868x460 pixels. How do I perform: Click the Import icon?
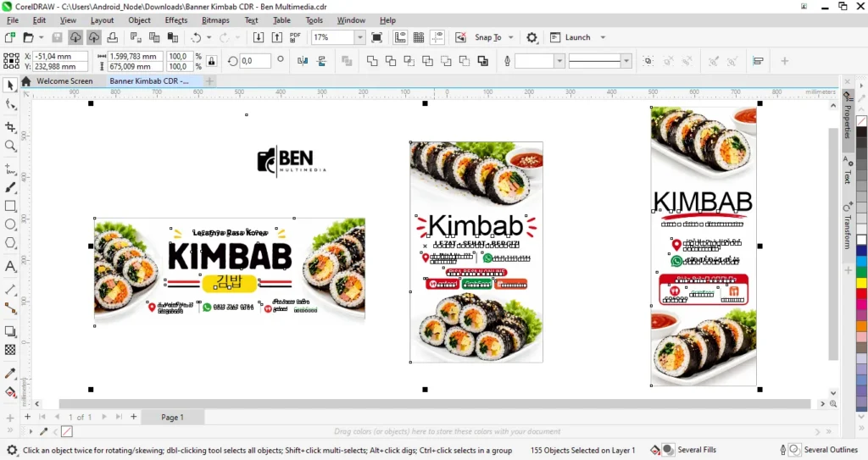pos(258,37)
